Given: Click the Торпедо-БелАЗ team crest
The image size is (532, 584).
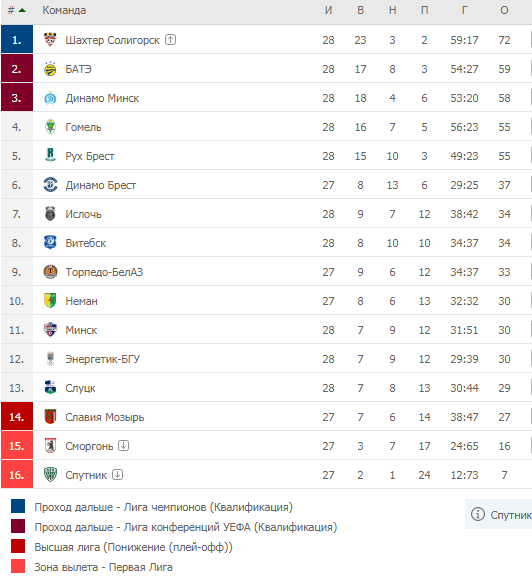Looking at the screenshot, I should tap(50, 272).
